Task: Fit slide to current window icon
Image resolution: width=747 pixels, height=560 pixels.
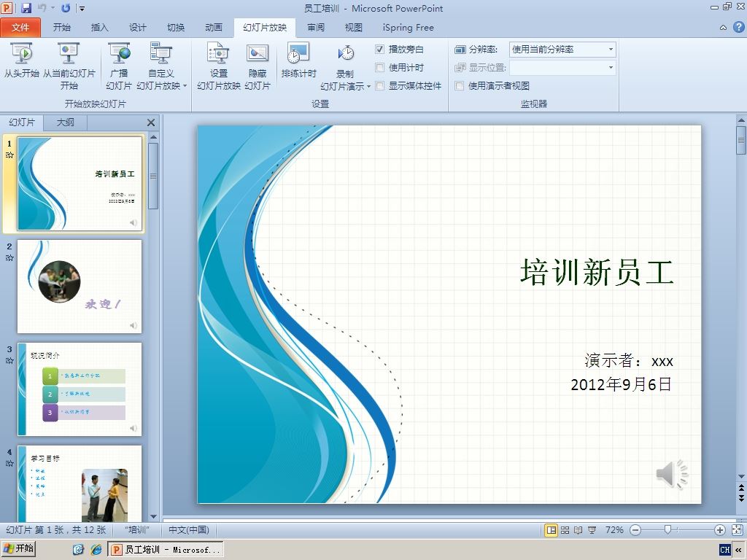Action: 737,530
